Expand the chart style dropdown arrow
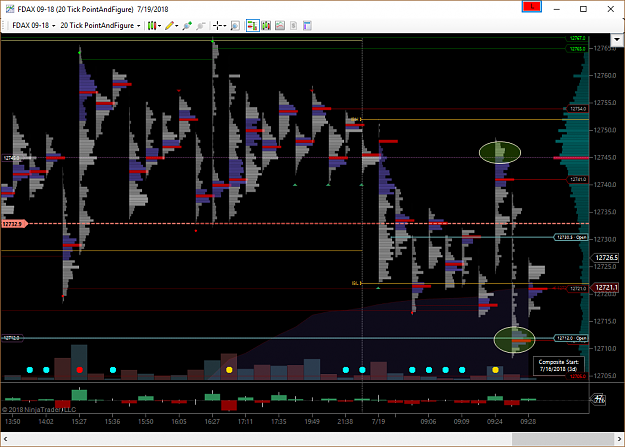The image size is (625, 447). click(x=159, y=26)
